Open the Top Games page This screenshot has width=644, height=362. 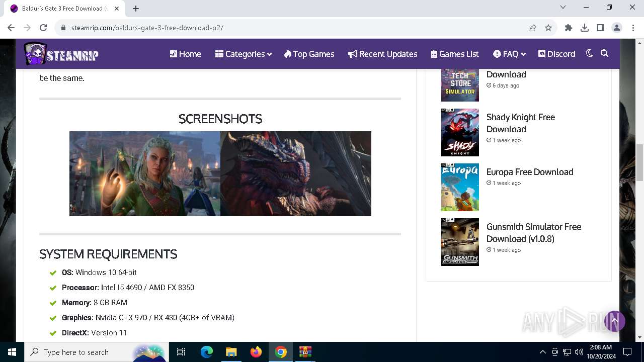[309, 54]
